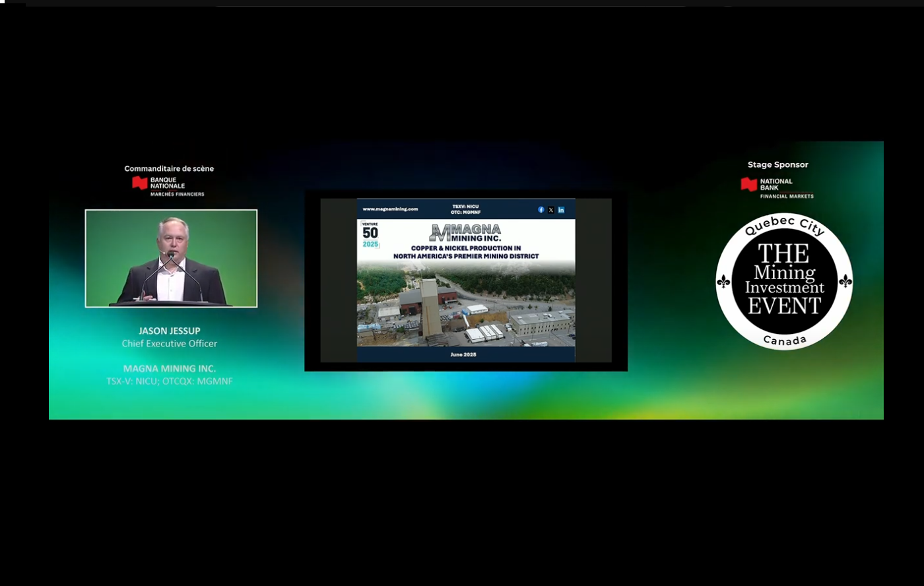
Task: Select the speaker video of Jason Jessup
Action: coord(171,258)
